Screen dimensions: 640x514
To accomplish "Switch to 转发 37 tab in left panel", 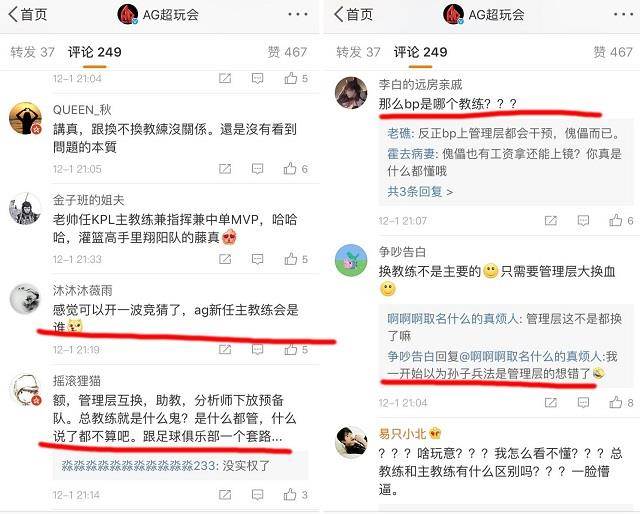I will click(x=32, y=52).
